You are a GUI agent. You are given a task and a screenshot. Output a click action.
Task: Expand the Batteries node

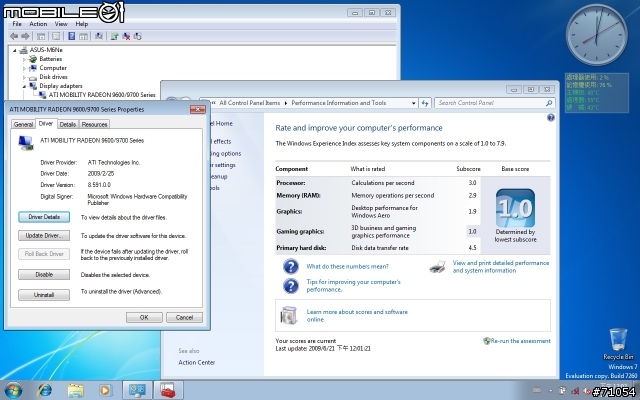(24, 59)
